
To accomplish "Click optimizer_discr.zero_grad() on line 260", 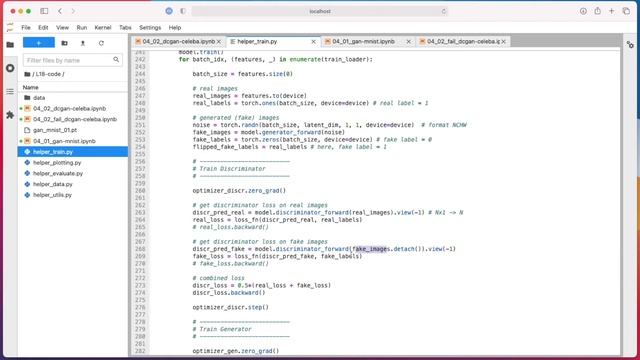I will coord(239,191).
